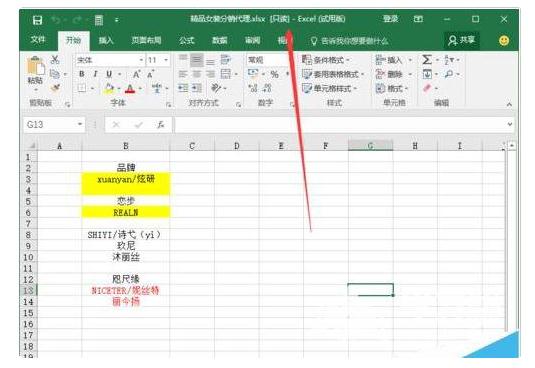Open the 删除 cells dropdown in ribbon
This screenshot has width=535, height=368.
pos(393,74)
